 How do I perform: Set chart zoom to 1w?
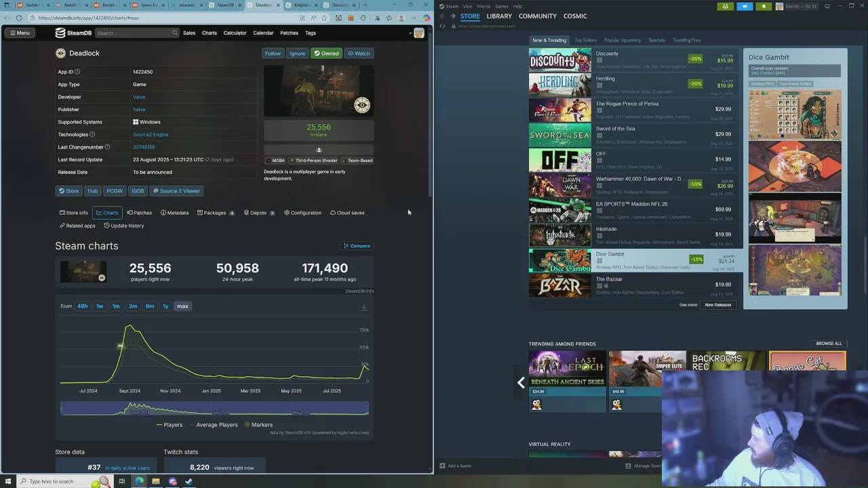(100, 306)
